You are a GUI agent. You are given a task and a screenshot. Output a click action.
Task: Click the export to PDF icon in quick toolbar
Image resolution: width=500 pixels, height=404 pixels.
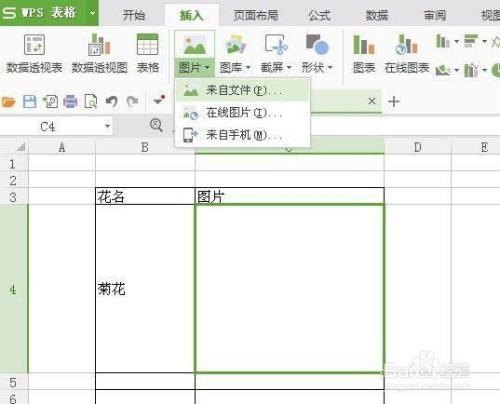point(50,101)
